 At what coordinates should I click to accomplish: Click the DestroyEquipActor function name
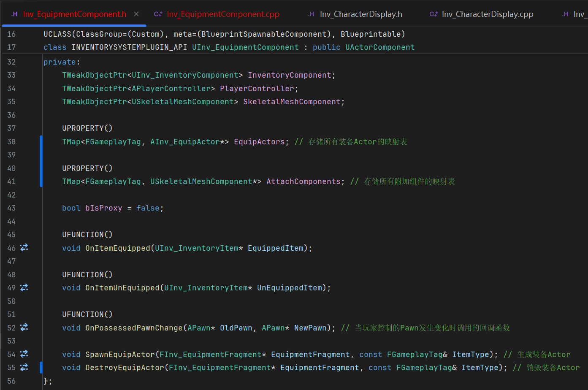[x=125, y=368]
